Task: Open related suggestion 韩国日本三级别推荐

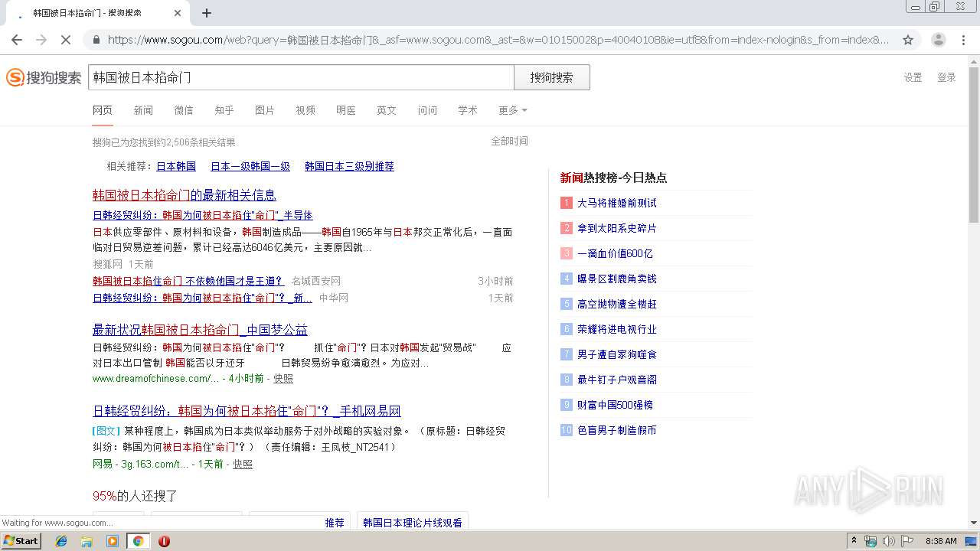Action: pyautogui.click(x=349, y=166)
